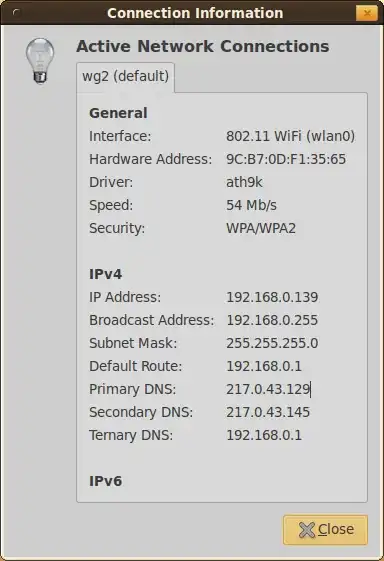This screenshot has height=561, width=384.
Task: Click the Secondary DNS: label
Action: (141, 412)
